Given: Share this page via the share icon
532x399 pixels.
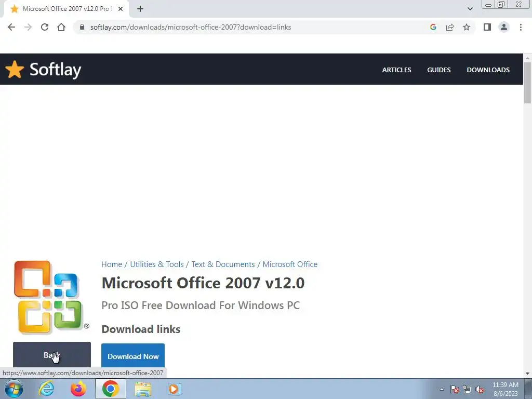Looking at the screenshot, I should (450, 27).
